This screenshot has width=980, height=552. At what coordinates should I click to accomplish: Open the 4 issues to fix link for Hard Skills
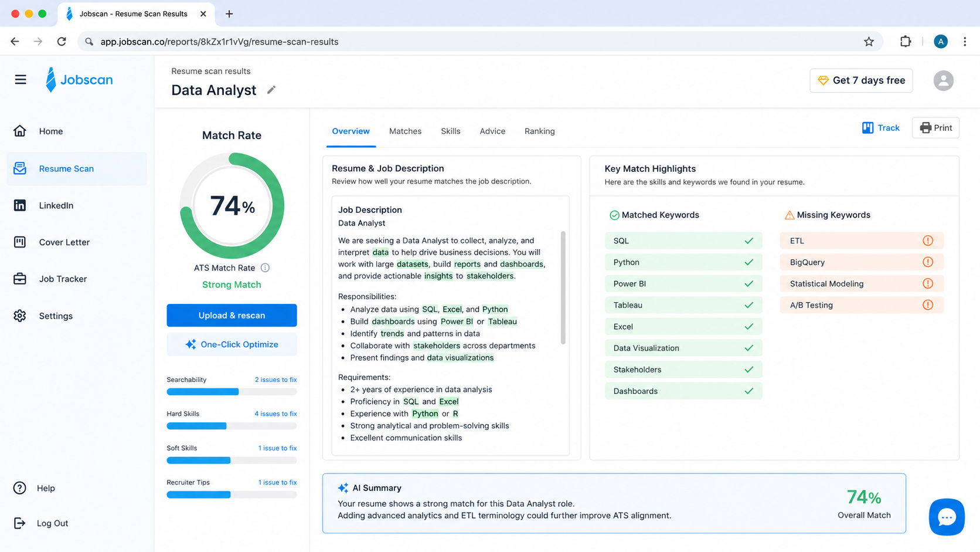point(275,414)
